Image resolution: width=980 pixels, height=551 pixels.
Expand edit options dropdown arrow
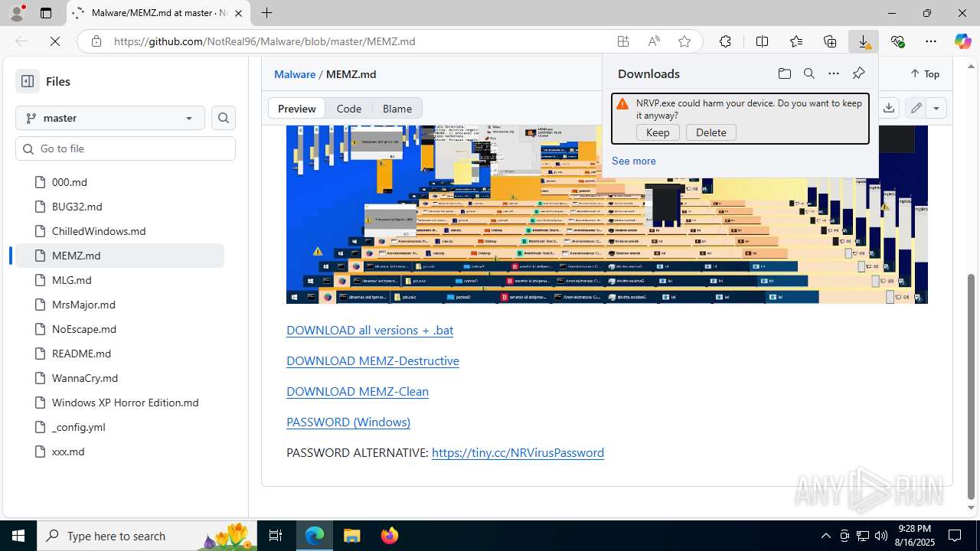tap(936, 108)
